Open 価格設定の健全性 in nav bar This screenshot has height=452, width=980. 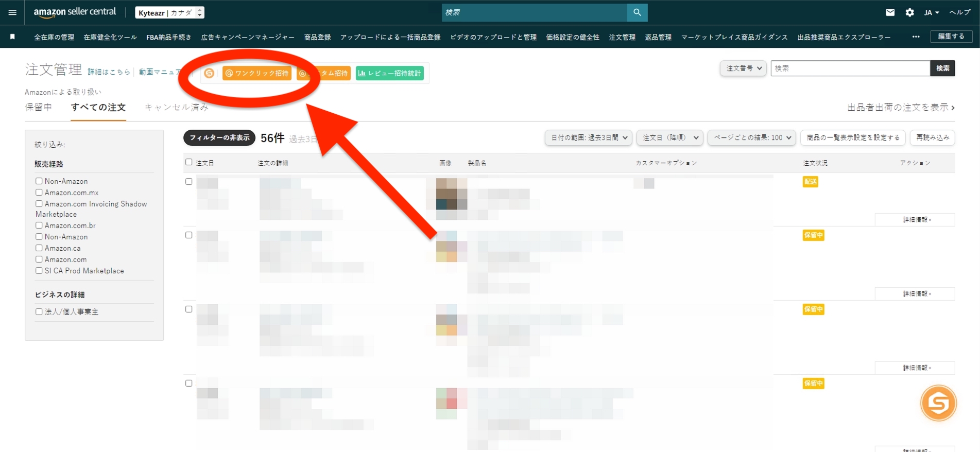573,37
